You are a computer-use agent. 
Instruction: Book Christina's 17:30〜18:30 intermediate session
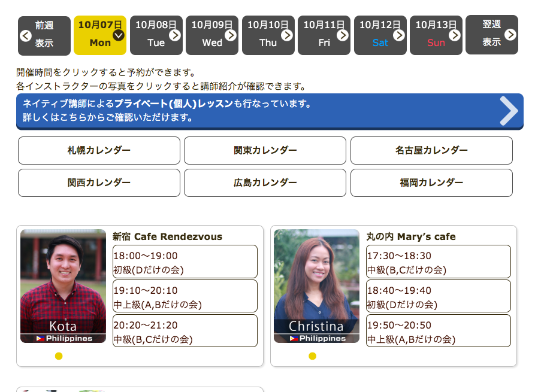(x=438, y=262)
